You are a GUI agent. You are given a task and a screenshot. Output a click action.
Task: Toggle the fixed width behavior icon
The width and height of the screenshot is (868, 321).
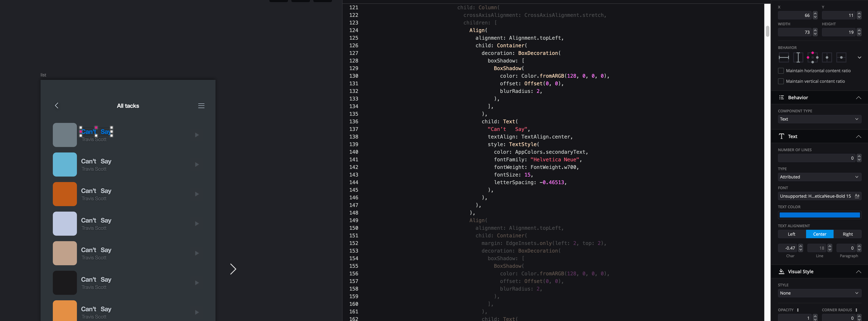pyautogui.click(x=783, y=58)
